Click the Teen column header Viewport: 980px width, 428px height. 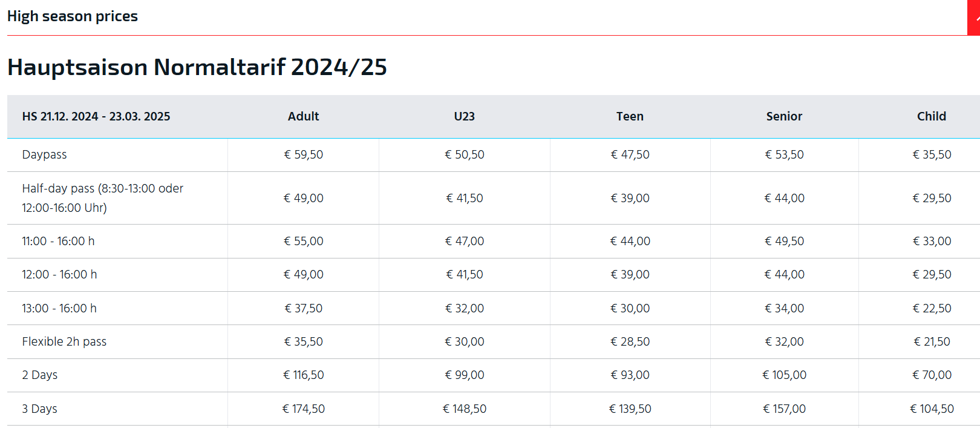(x=630, y=116)
